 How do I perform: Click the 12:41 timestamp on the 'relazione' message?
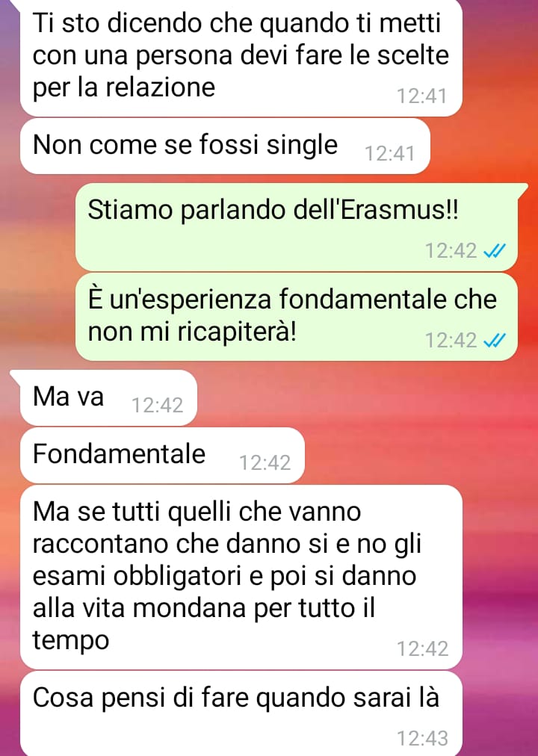[422, 96]
